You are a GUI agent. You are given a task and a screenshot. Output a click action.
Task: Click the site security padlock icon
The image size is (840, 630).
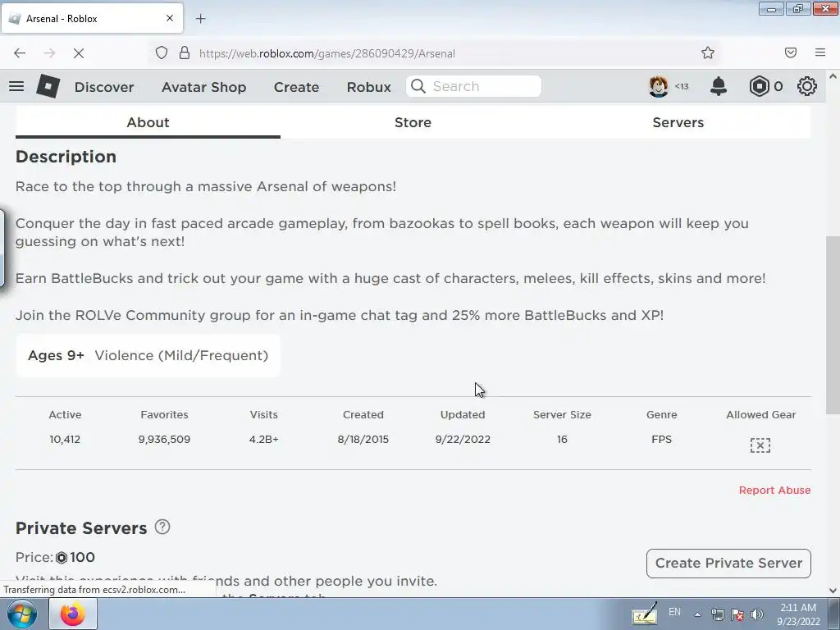click(x=185, y=53)
